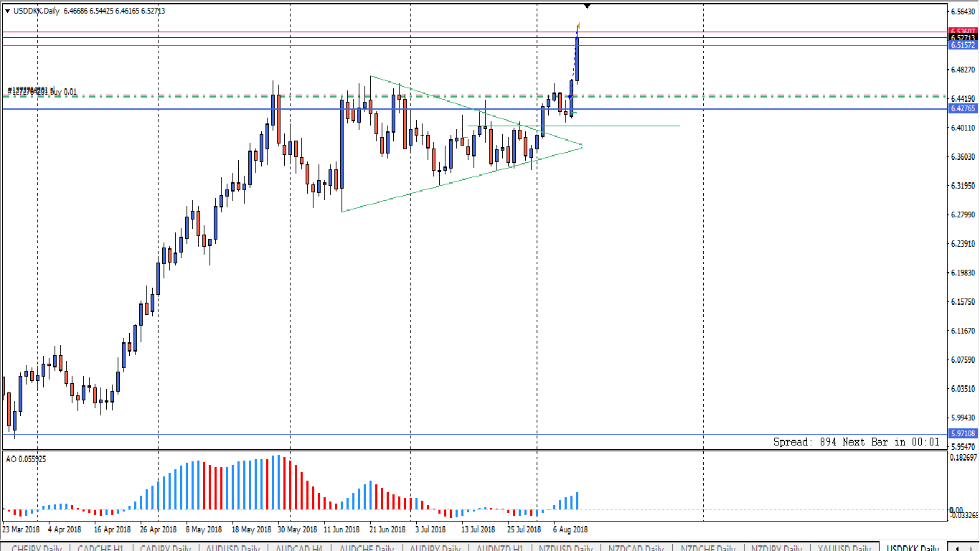Click the black 6.52713 current price label
Viewport: 980px width, 551px height.
coord(963,37)
